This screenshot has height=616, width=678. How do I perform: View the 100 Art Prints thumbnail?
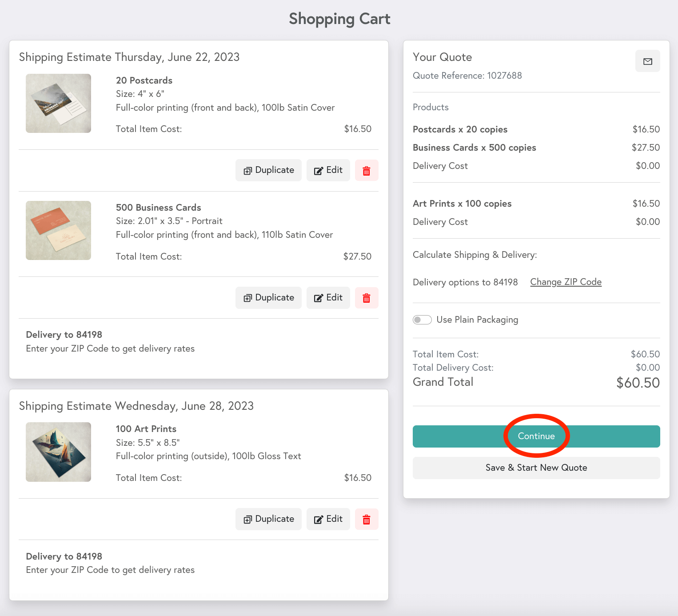(x=58, y=452)
